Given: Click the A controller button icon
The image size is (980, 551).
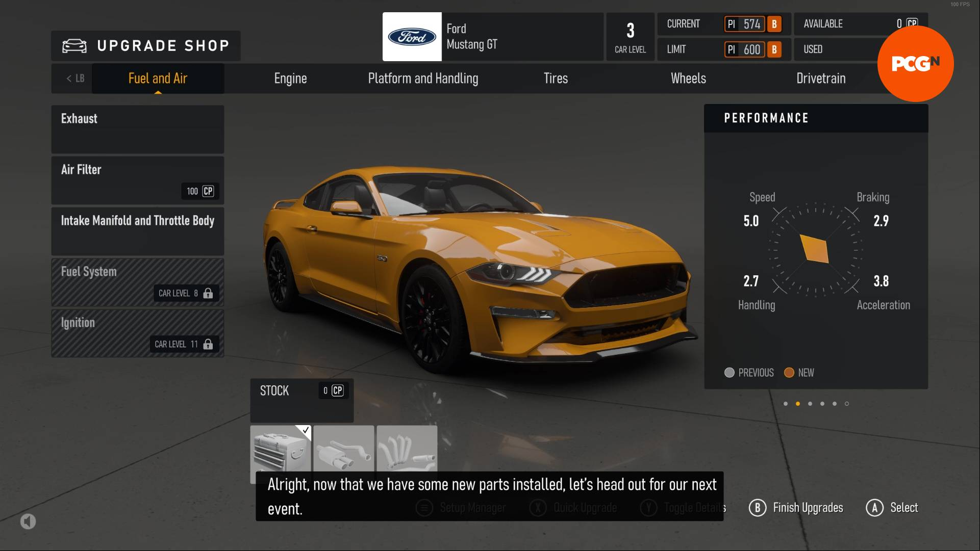Looking at the screenshot, I should tap(875, 508).
